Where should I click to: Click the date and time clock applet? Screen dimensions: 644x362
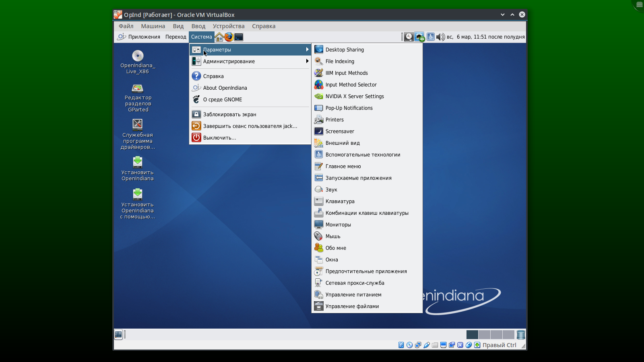pyautogui.click(x=485, y=37)
